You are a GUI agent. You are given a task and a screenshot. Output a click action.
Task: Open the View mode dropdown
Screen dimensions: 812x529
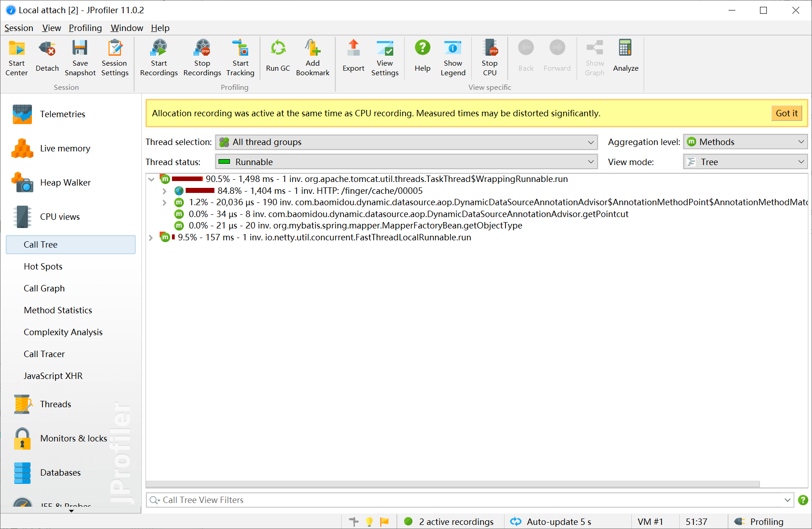745,162
